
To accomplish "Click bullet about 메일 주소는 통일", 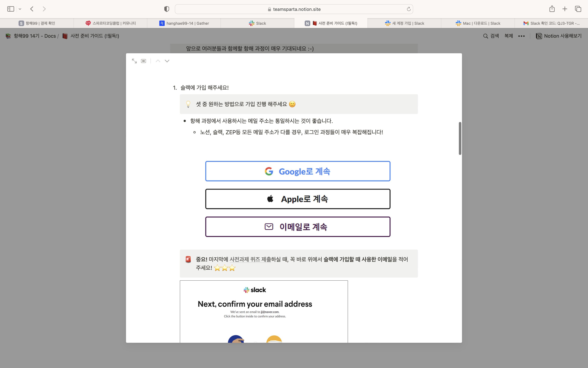I will point(261,121).
